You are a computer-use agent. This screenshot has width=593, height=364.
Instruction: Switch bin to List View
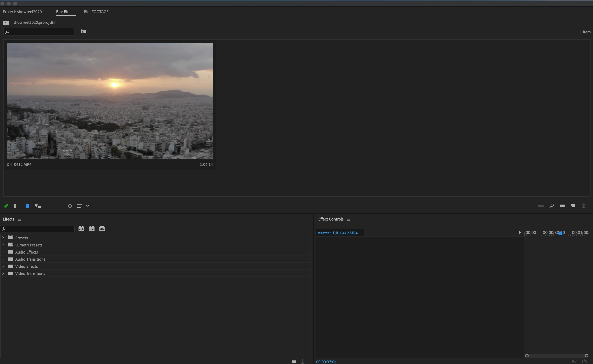pos(17,206)
